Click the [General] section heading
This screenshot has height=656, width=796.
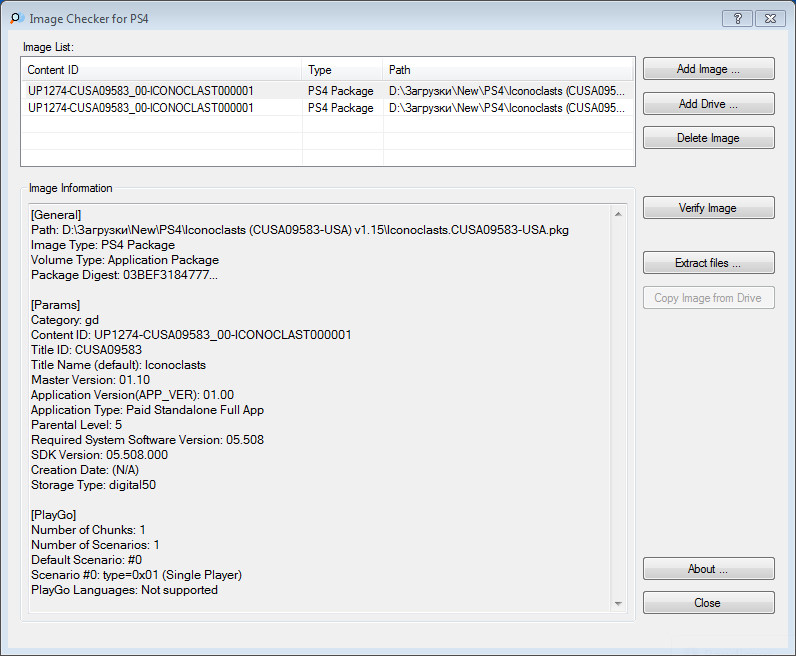pyautogui.click(x=56, y=215)
